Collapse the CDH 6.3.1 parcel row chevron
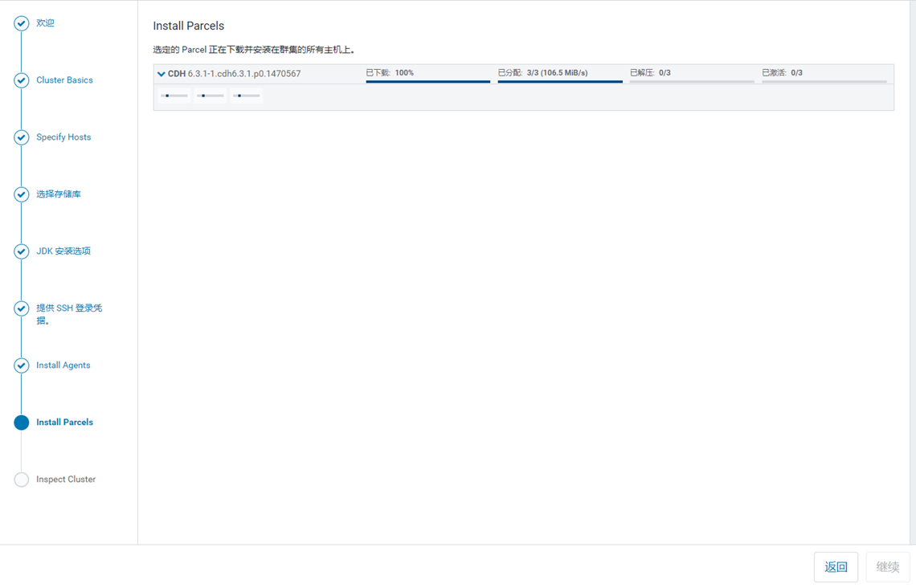Image resolution: width=916 pixels, height=588 pixels. [162, 74]
